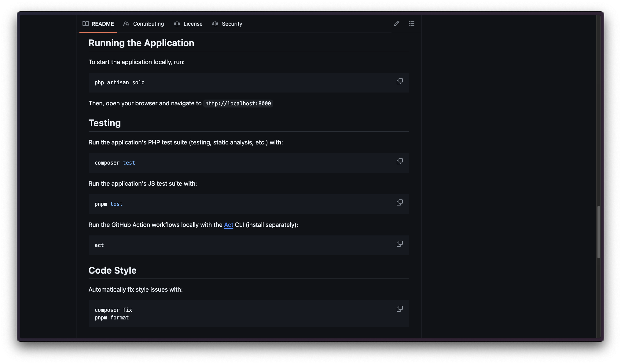
Task: Click the pencil edit file icon
Action: (397, 24)
